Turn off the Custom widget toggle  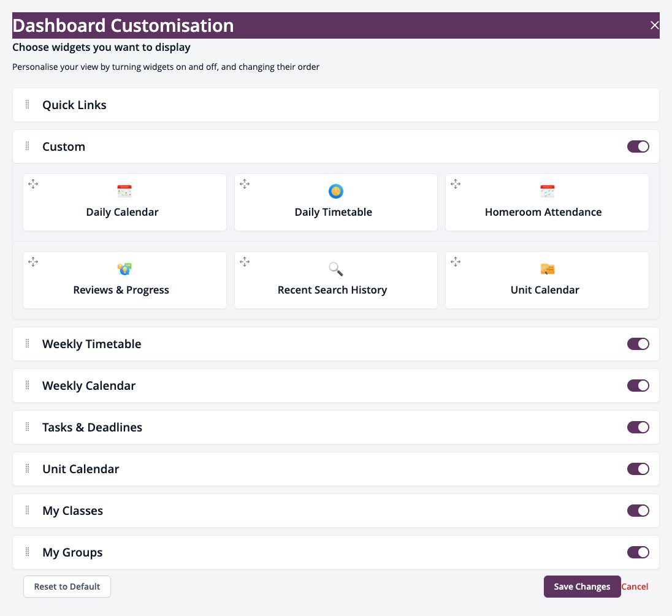click(638, 146)
